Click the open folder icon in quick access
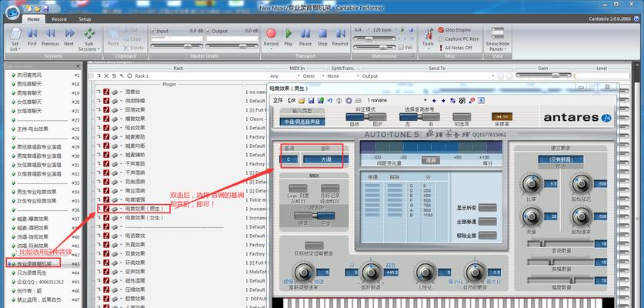This screenshot has height=308, width=644. (x=38, y=8)
